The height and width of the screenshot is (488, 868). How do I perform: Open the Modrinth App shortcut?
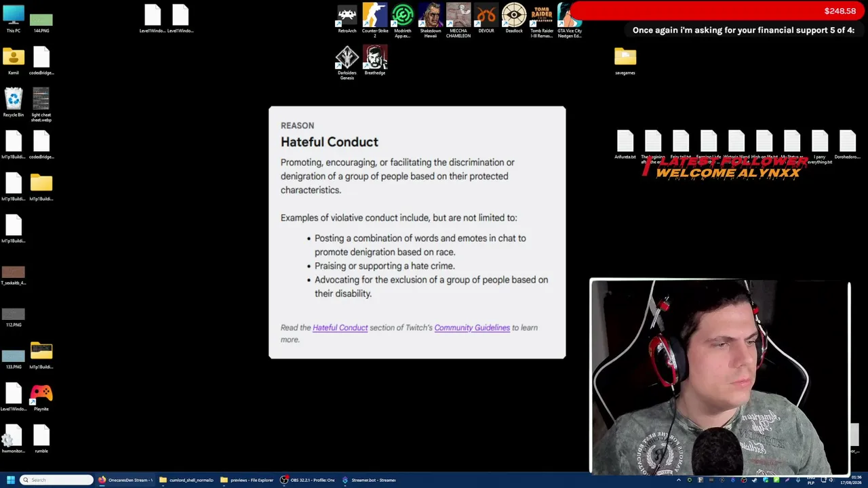click(403, 20)
